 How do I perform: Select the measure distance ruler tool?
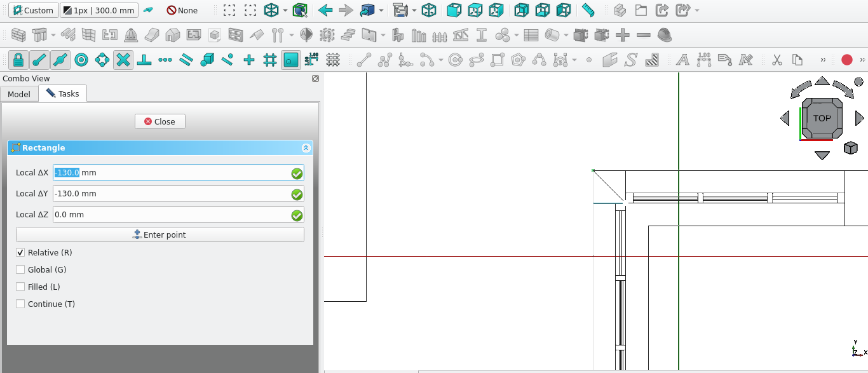tap(588, 10)
